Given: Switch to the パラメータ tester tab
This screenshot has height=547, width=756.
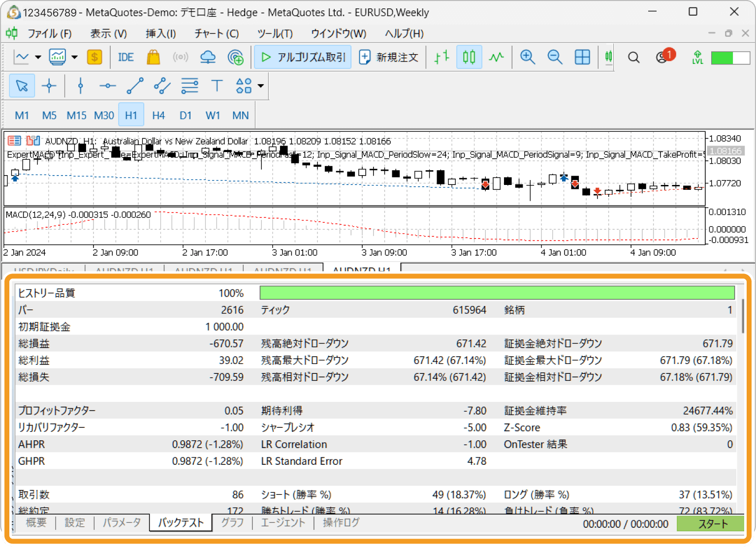Looking at the screenshot, I should (x=122, y=522).
